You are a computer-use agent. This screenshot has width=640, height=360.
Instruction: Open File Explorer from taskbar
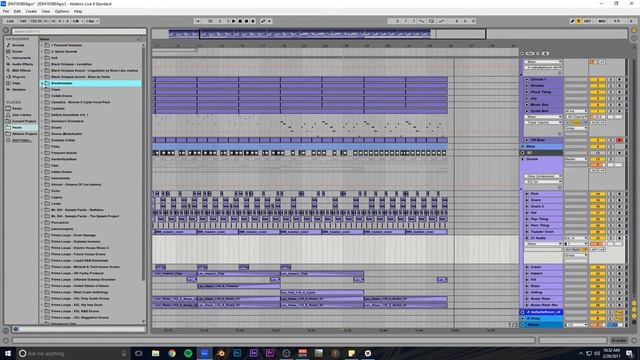(x=155, y=353)
